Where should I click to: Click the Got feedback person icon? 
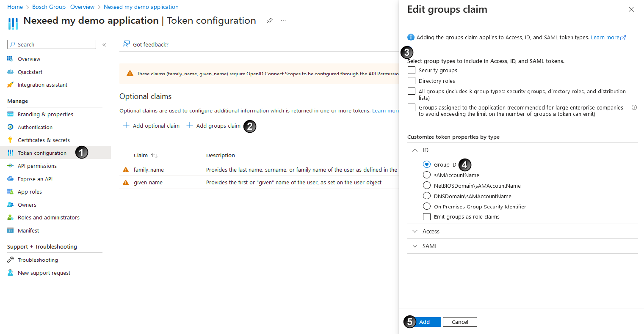tap(126, 44)
